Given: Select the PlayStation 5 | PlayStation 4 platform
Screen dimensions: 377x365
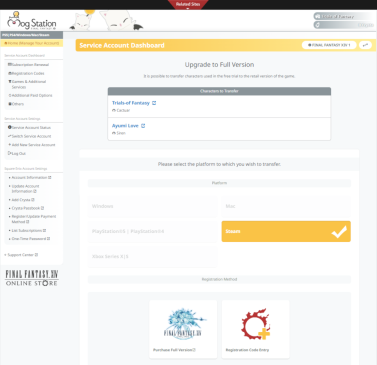Looking at the screenshot, I should point(153,231).
